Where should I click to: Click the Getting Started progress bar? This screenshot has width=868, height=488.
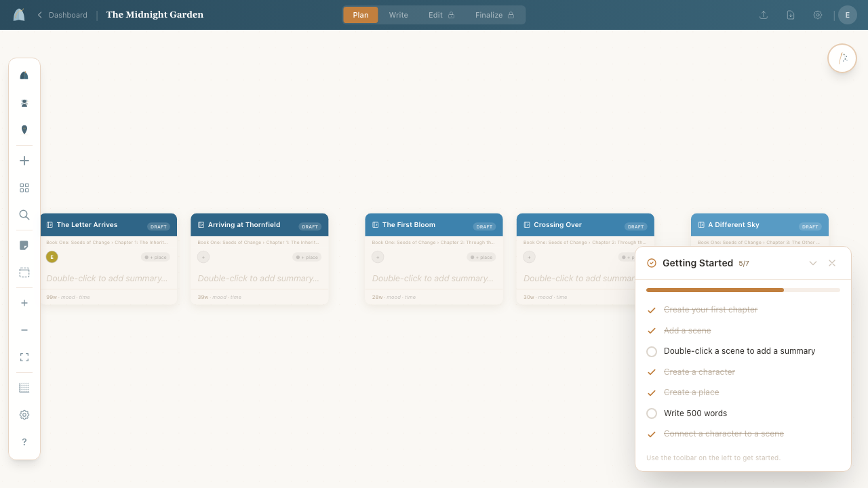point(743,289)
